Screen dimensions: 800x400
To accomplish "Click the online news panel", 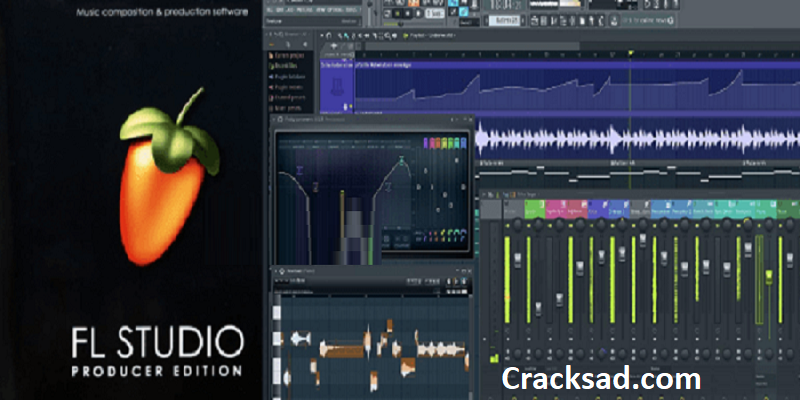I will (x=646, y=20).
